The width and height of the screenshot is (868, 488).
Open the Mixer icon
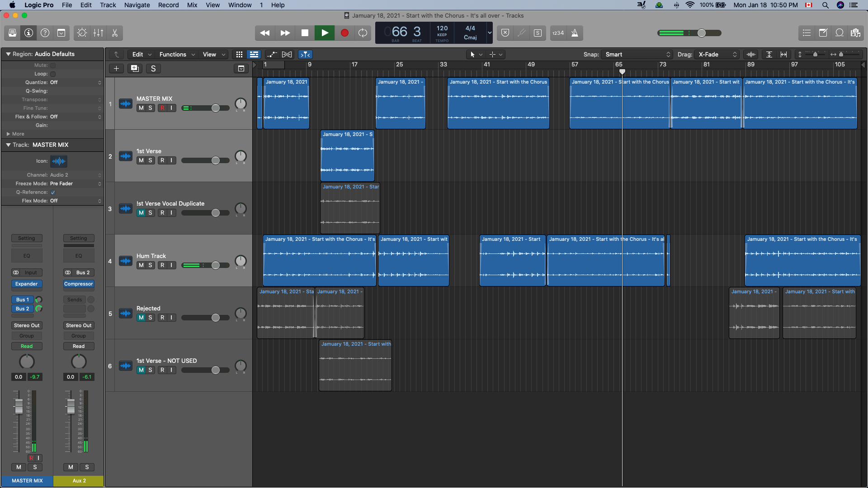point(98,33)
